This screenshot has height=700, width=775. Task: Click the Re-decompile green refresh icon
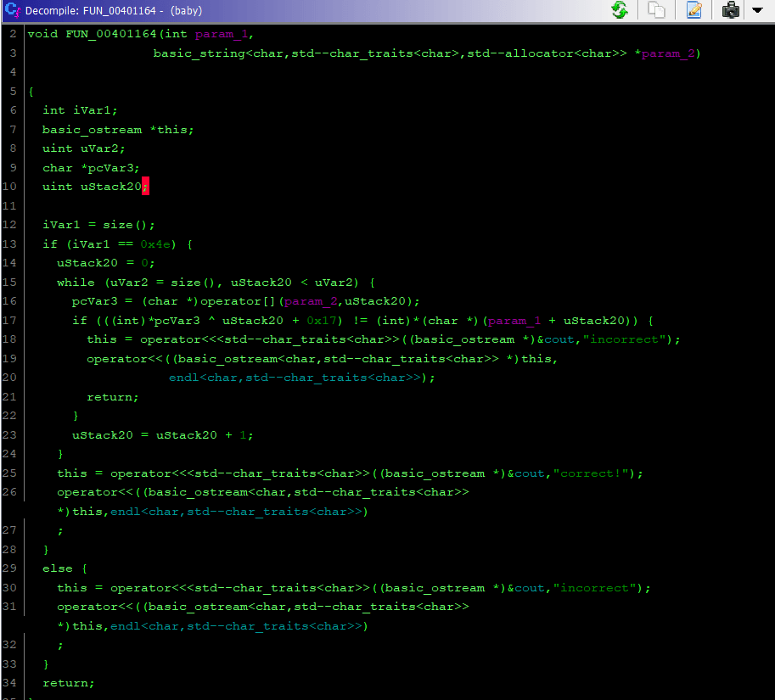click(620, 10)
